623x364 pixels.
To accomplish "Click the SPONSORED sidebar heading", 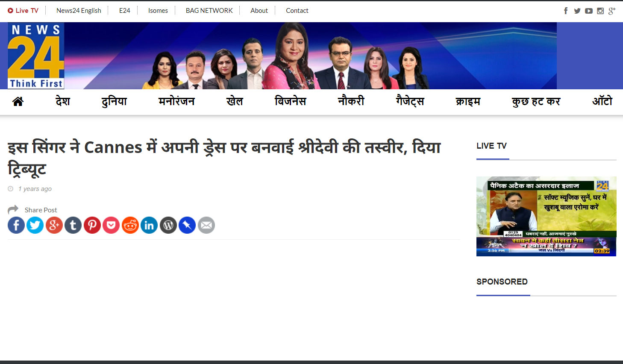I will tap(502, 282).
